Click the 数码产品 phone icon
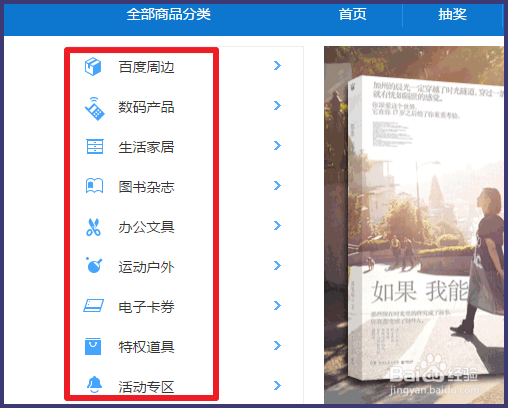Image resolution: width=508 pixels, height=408 pixels. [x=94, y=108]
